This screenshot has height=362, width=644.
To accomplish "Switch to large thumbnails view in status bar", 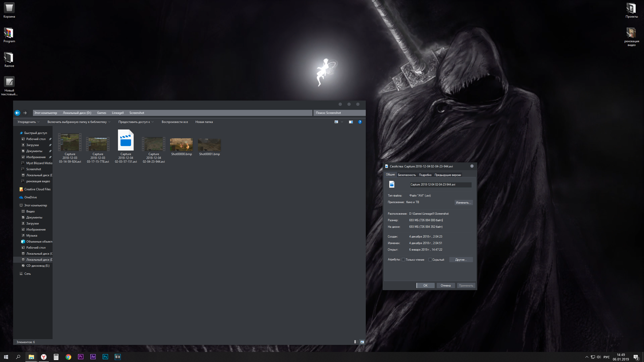I will 362,342.
